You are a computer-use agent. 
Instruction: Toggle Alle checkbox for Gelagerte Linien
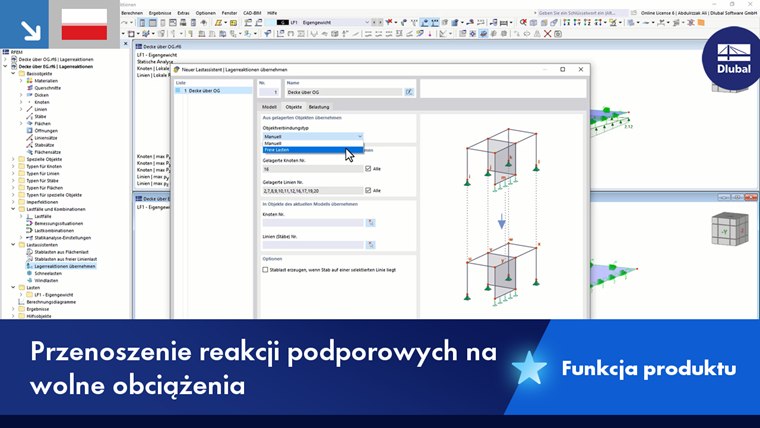(368, 190)
